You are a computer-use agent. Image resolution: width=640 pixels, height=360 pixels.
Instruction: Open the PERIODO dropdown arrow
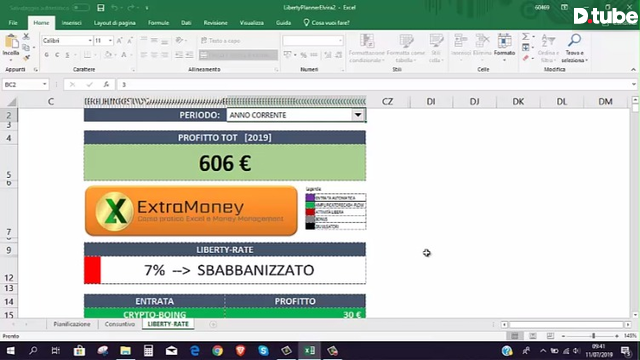point(358,115)
